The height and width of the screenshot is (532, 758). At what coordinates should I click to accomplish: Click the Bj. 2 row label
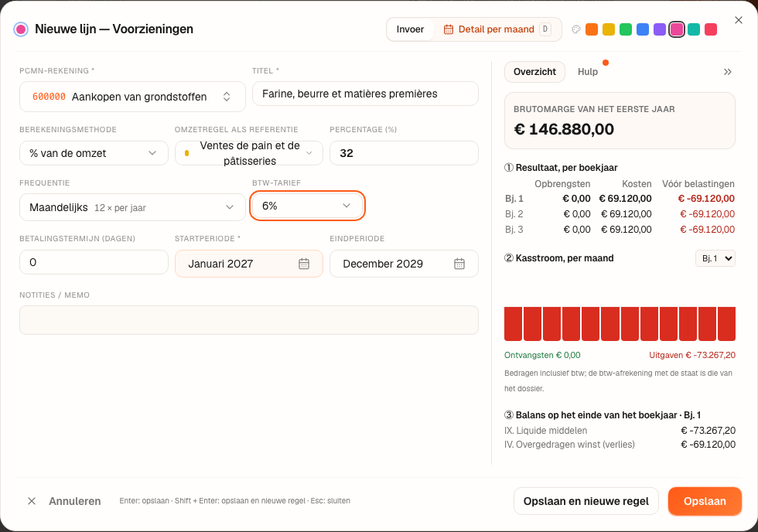(514, 214)
